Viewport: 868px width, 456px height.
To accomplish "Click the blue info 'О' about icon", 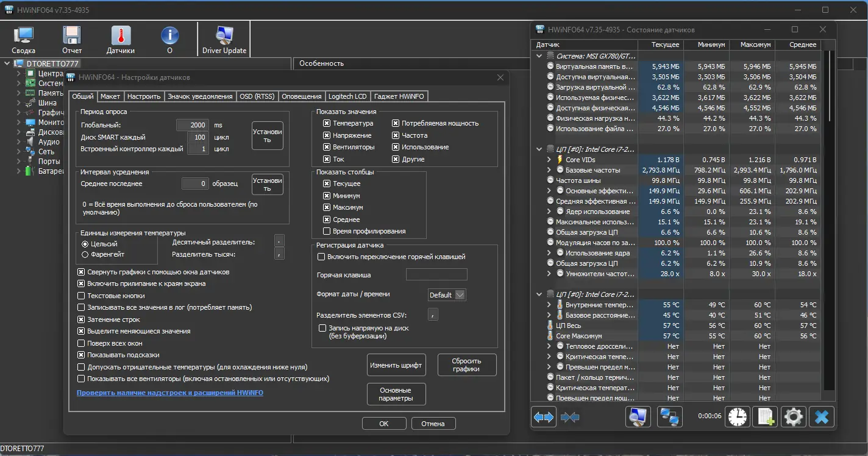I will (169, 35).
